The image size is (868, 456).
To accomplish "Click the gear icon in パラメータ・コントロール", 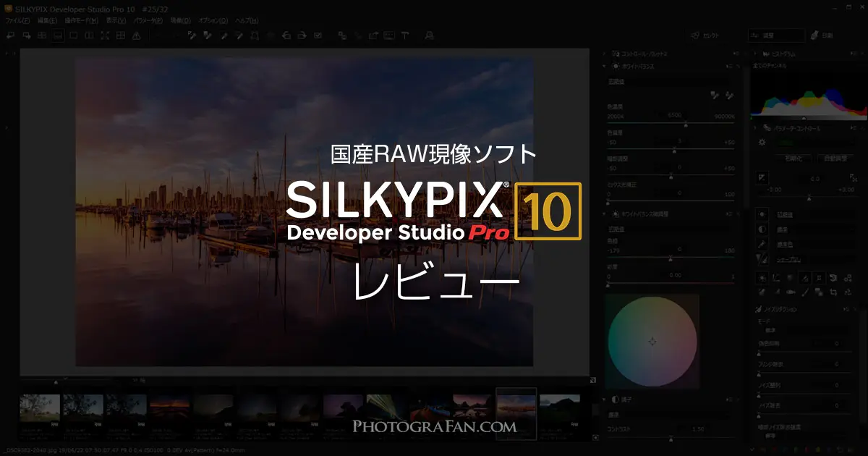I will coord(762,143).
